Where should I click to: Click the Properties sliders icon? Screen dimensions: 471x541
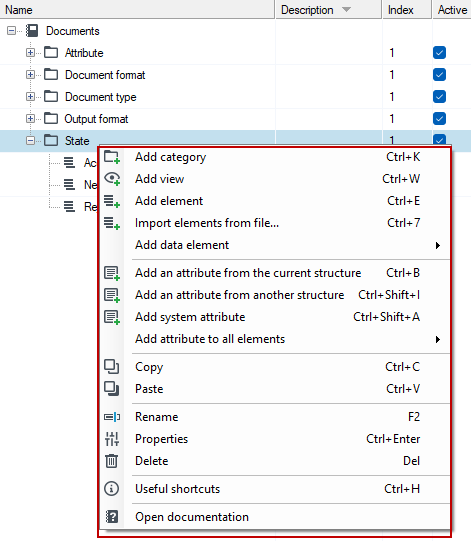112,439
